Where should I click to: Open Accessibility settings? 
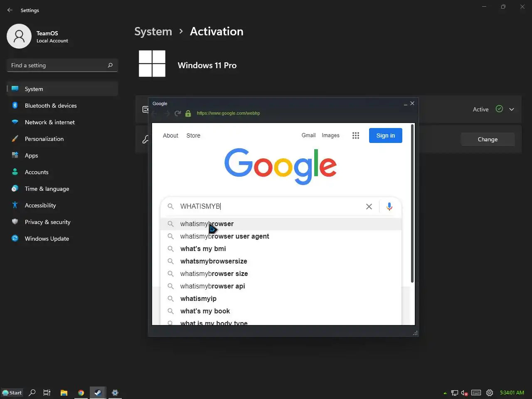[x=62, y=205]
